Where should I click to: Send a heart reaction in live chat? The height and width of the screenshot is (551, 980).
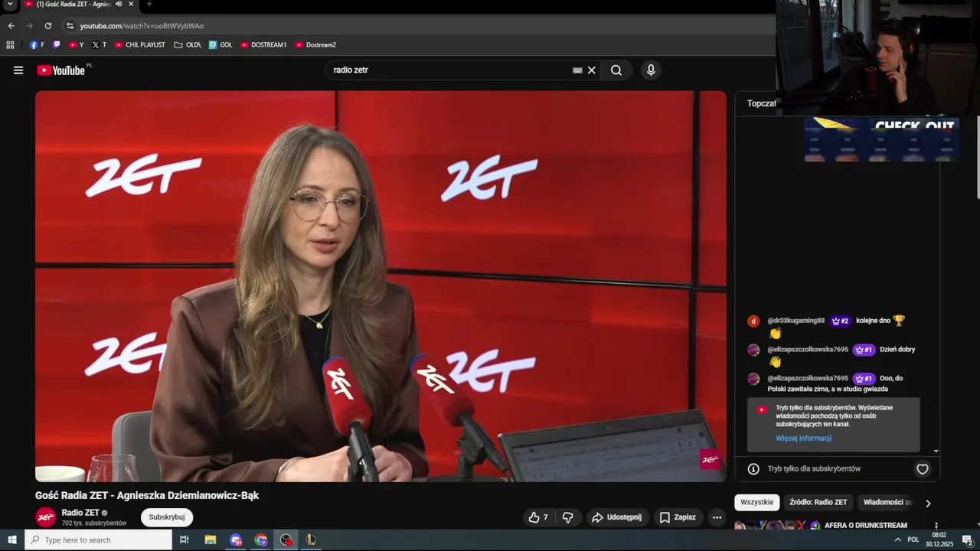point(923,469)
